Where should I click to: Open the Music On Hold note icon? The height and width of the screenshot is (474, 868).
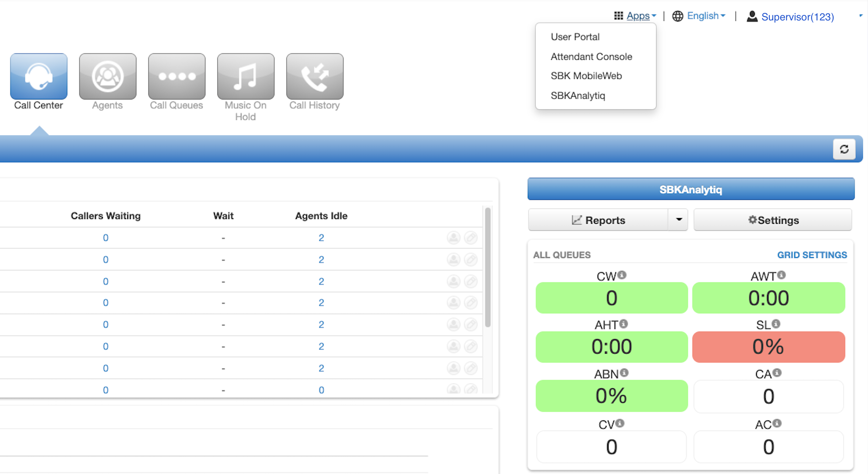(x=246, y=76)
